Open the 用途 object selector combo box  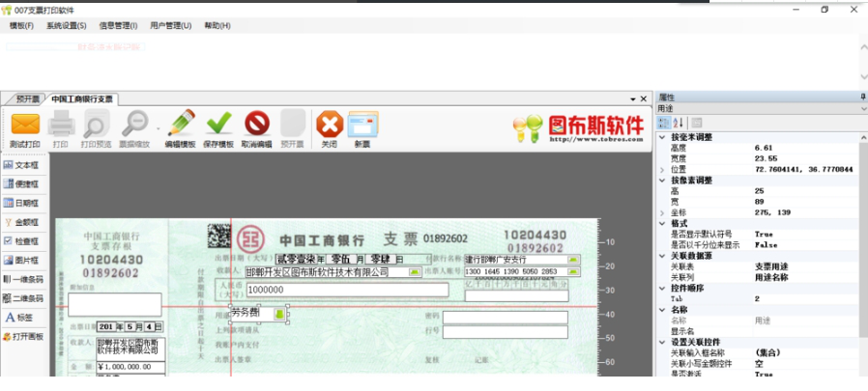click(x=762, y=109)
